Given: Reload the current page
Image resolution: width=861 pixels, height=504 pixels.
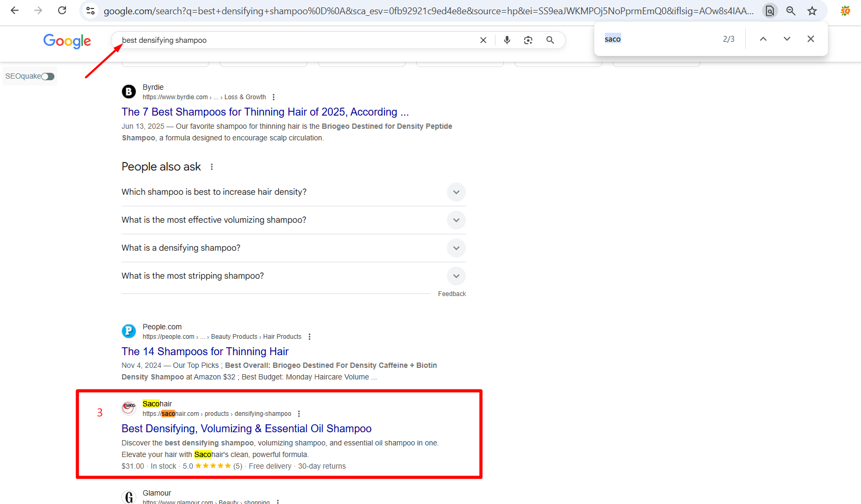Looking at the screenshot, I should coord(62,11).
